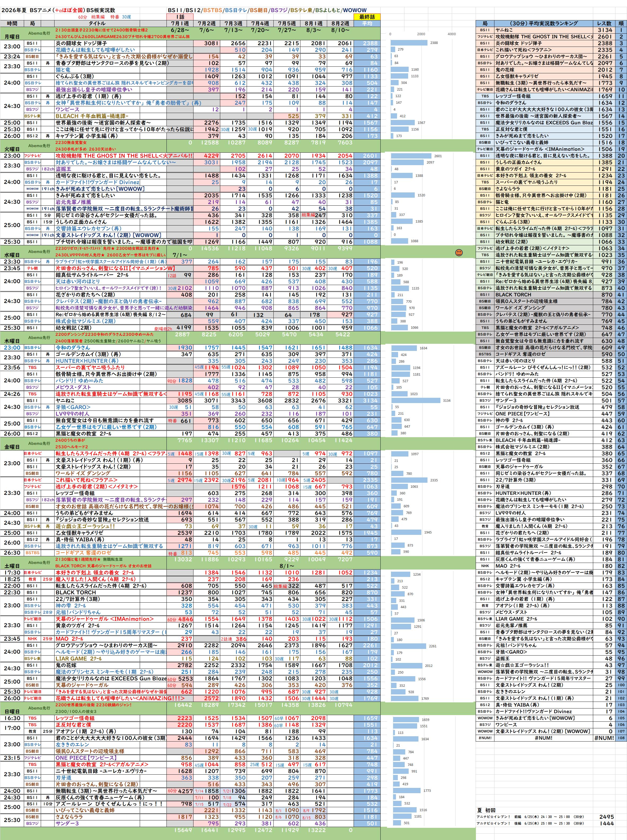627x840 pixels.
Task: Click the 順 header in ranking table
Action: (621, 24)
